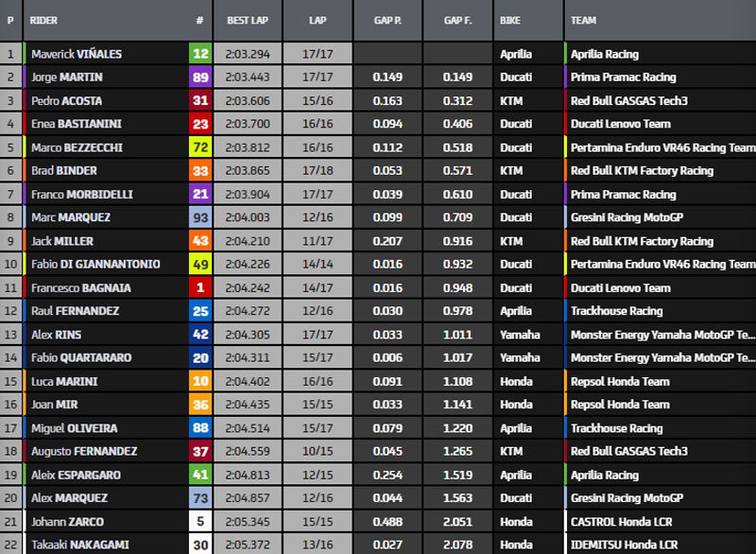This screenshot has height=554, width=756.
Task: Open the Prima Pramac Racing team for Martin
Action: pyautogui.click(x=623, y=78)
